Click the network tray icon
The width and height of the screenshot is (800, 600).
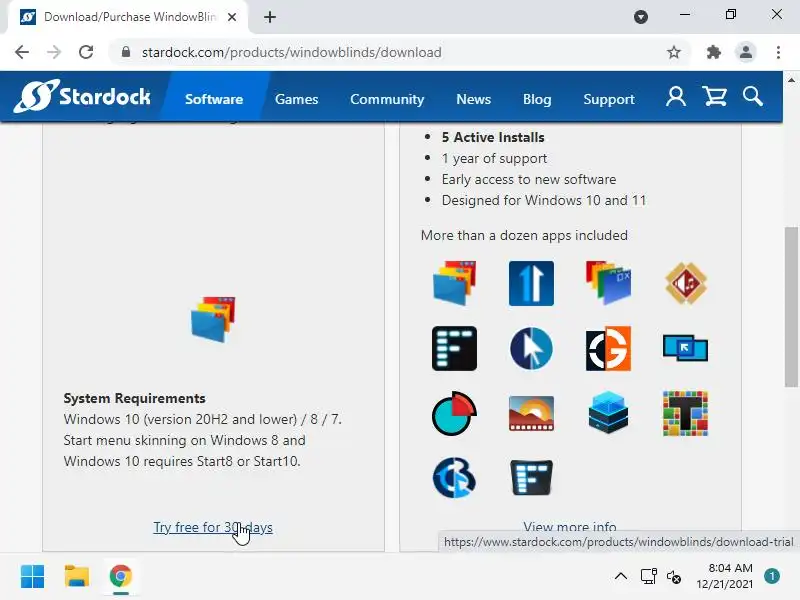click(648, 577)
